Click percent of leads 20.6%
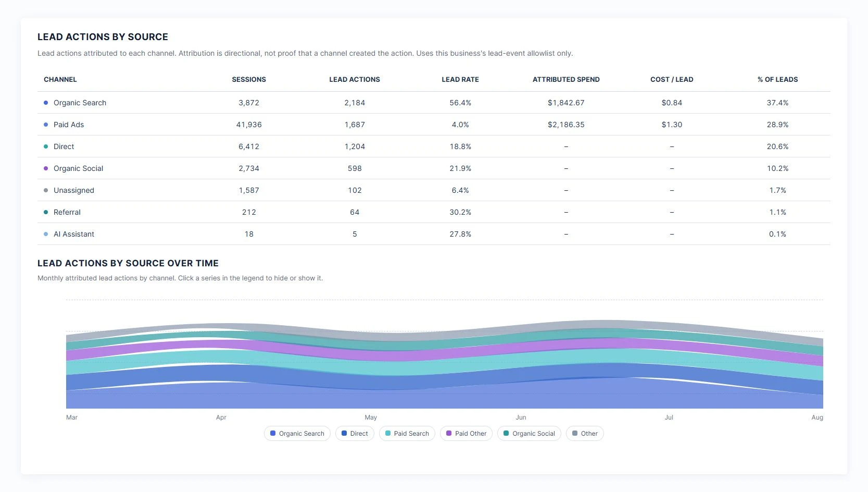The image size is (868, 492). (777, 146)
